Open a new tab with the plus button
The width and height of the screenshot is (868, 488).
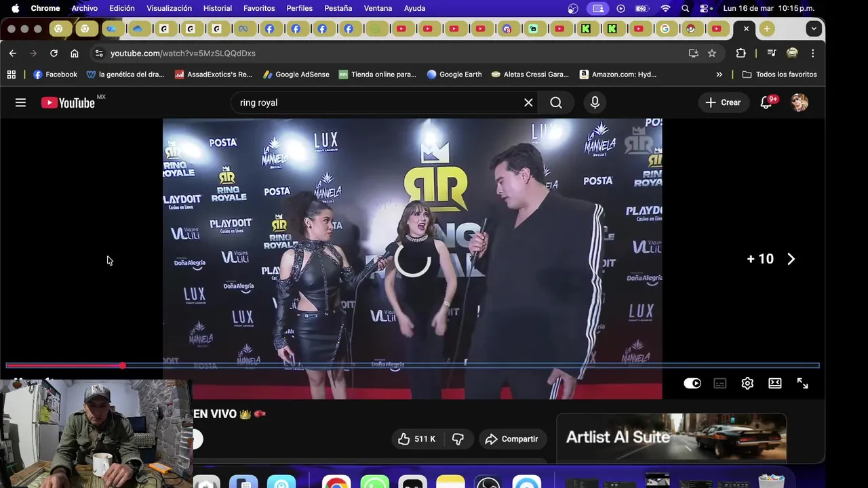(766, 28)
